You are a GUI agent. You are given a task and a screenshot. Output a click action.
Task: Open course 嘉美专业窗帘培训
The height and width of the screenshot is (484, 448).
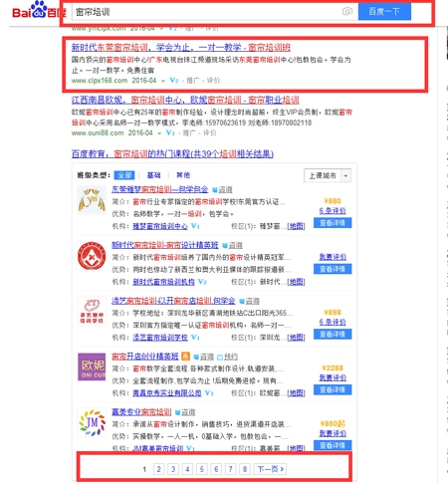click(141, 412)
